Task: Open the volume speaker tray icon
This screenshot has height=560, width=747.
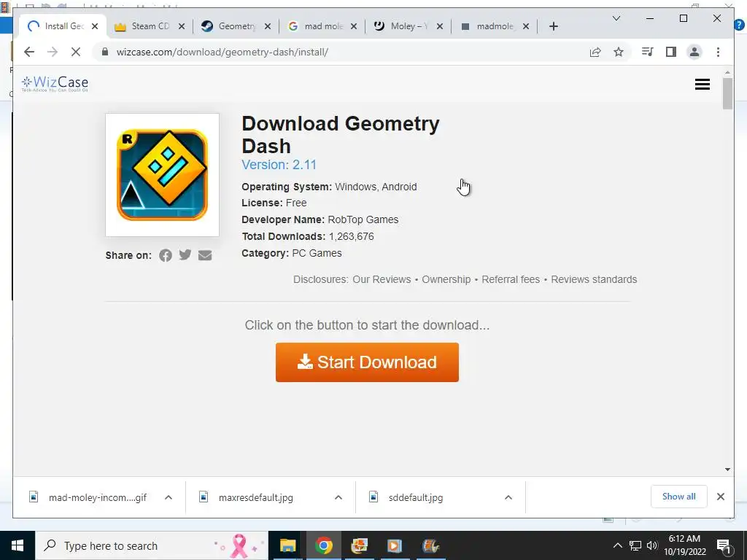Action: pyautogui.click(x=652, y=545)
